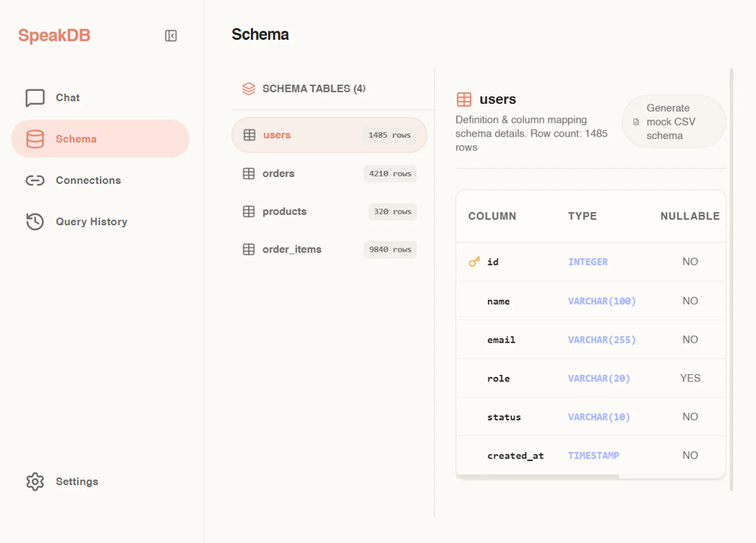Viewport: 756px width, 543px height.
Task: Click the primary key icon beside id
Action: 474,262
